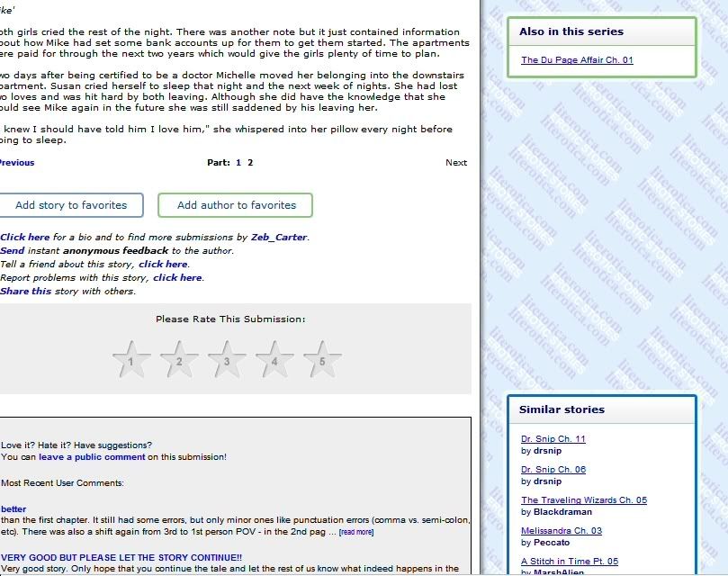
Task: Send anonymous feedback to the author
Action: [x=13, y=251]
